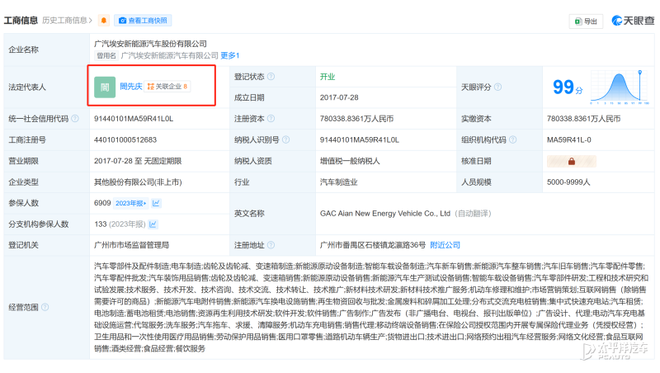
Task: Click address 广州市番禺区石楼镇龙瀛路36号
Action: [x=373, y=245]
